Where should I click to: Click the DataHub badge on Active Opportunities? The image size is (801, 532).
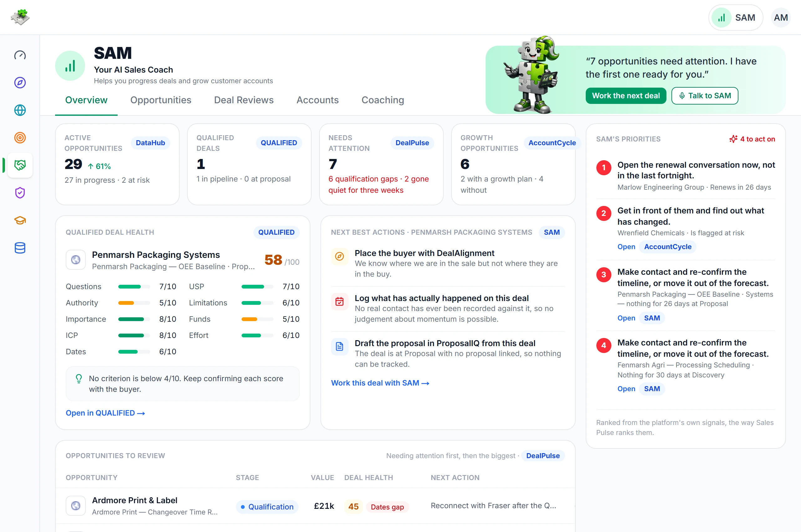click(x=150, y=143)
